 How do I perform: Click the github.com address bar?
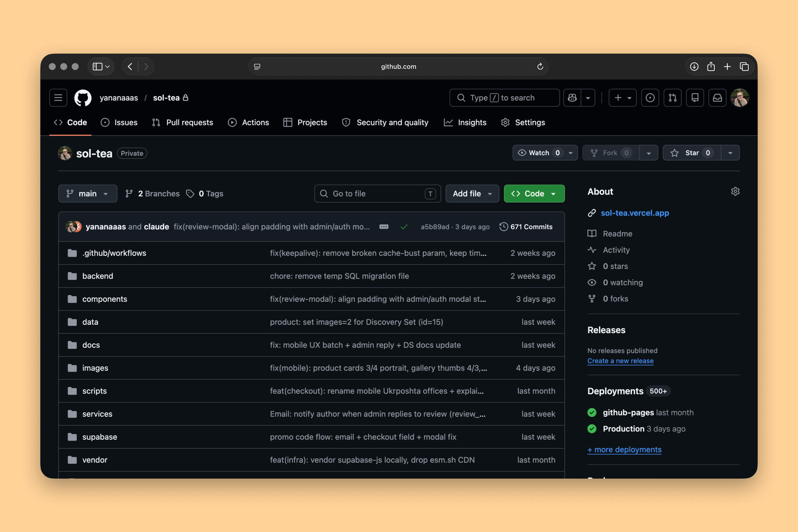[399, 66]
